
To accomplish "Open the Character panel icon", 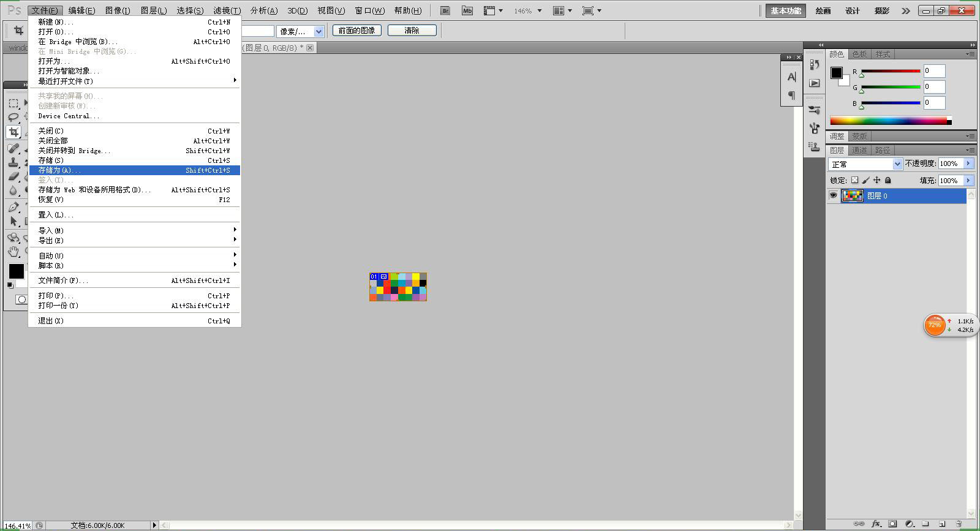I will tap(791, 77).
